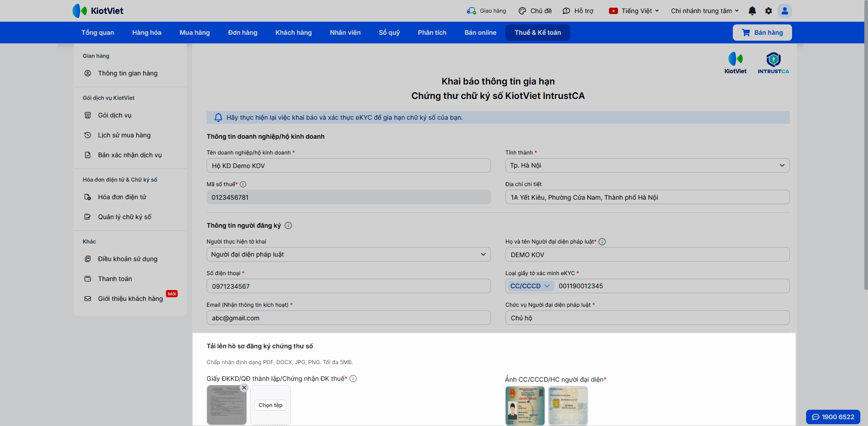Open the Giao hàng delivery icon
Image resolution: width=868 pixels, height=426 pixels.
471,11
